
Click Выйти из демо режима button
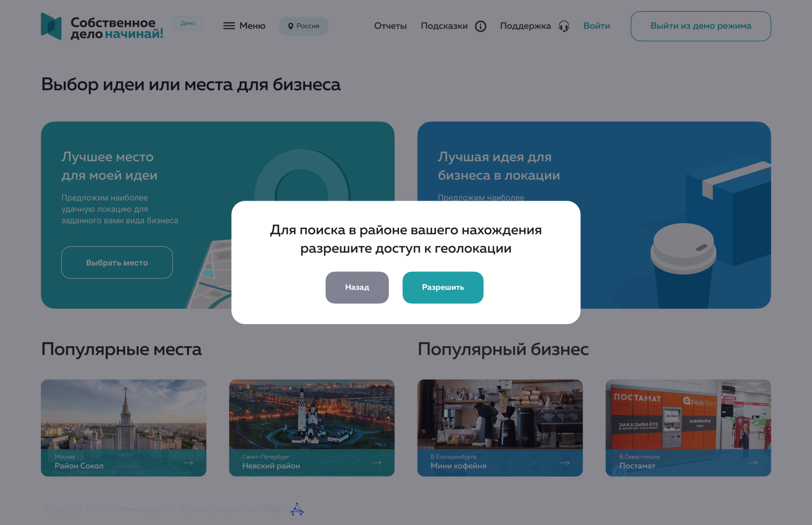click(x=700, y=26)
